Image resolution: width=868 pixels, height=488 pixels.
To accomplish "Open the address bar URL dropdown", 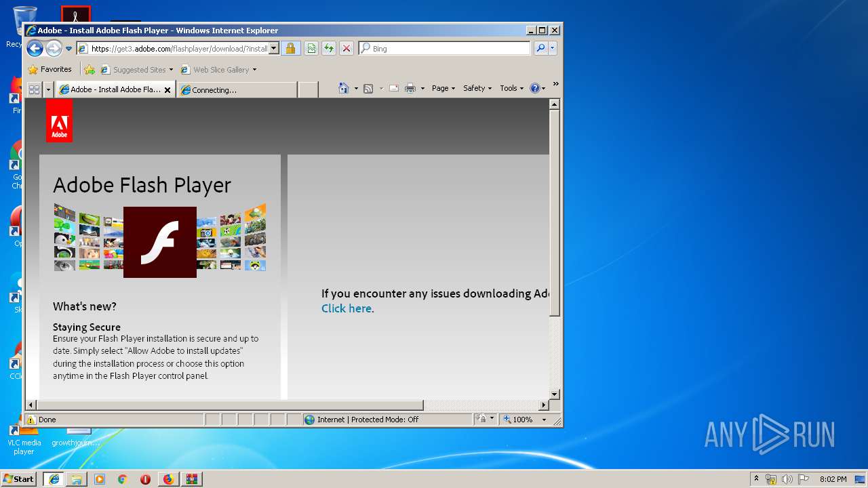I will (274, 48).
